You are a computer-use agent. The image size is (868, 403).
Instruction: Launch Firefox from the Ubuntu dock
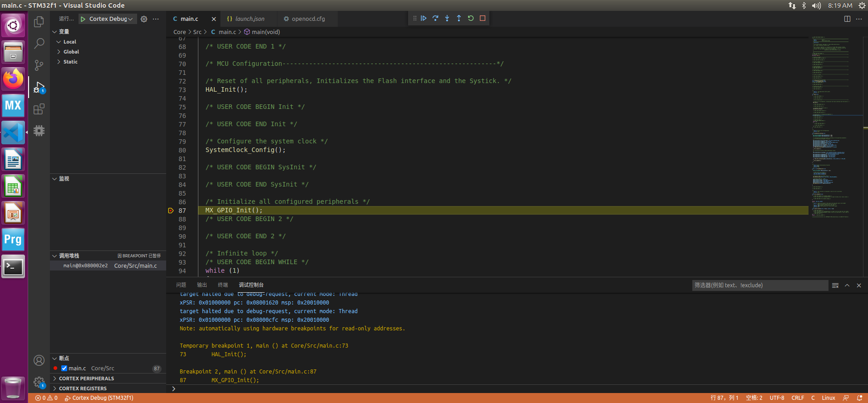tap(13, 79)
